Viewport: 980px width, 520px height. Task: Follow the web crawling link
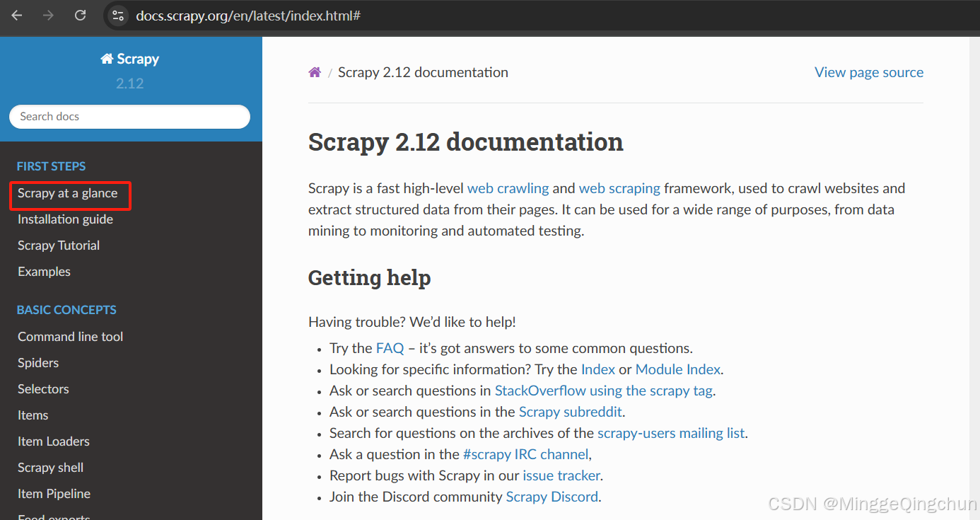point(508,188)
